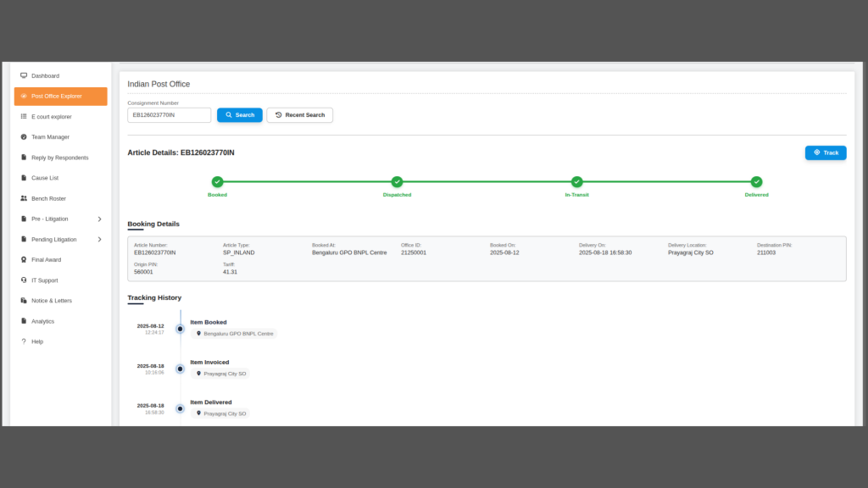Click the Team Manager icon
The height and width of the screenshot is (488, 868).
24,137
